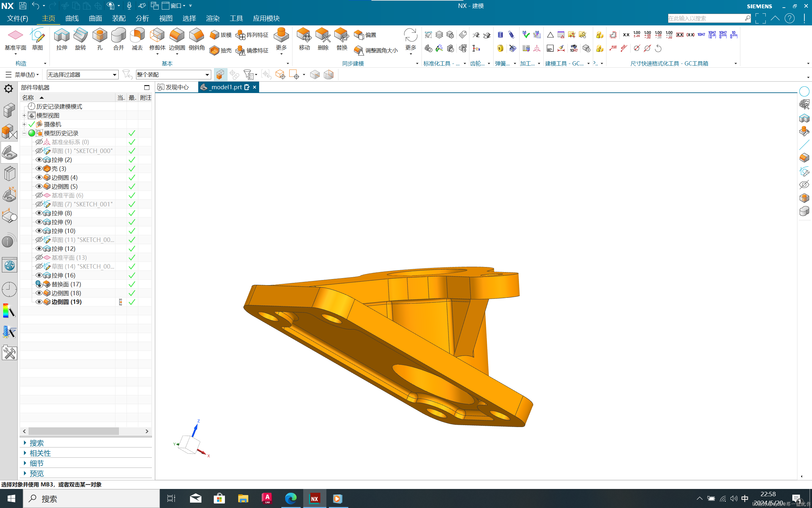Open the clock History icon in the resource bar
812x508 pixels.
click(x=9, y=289)
